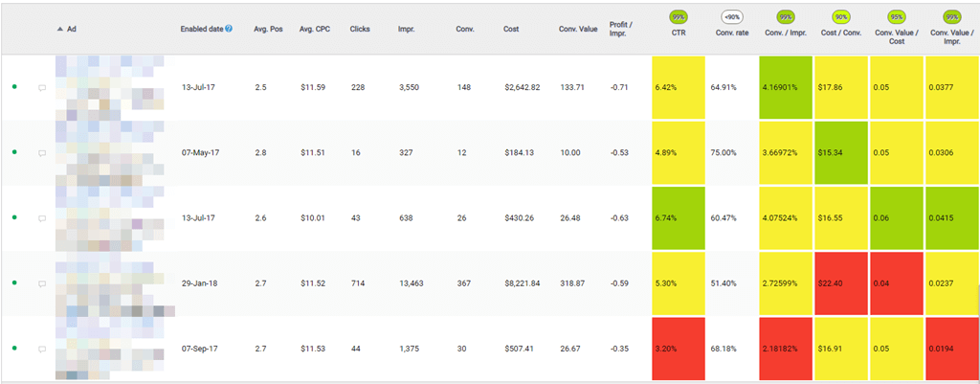This screenshot has width=980, height=384.
Task: Open the comment icon for the 29-Jan-18 ad
Action: 42,284
